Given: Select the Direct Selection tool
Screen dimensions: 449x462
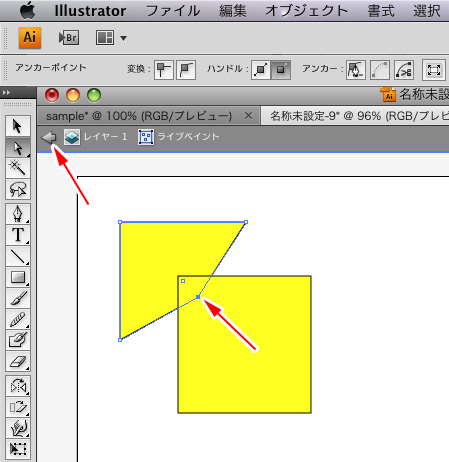Looking at the screenshot, I should 18,148.
